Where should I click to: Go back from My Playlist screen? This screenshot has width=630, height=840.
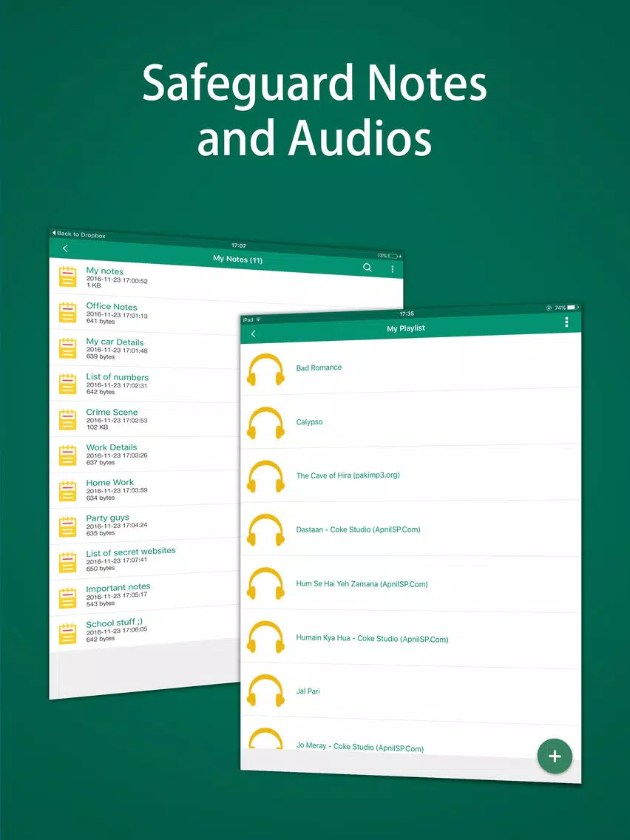click(x=254, y=333)
